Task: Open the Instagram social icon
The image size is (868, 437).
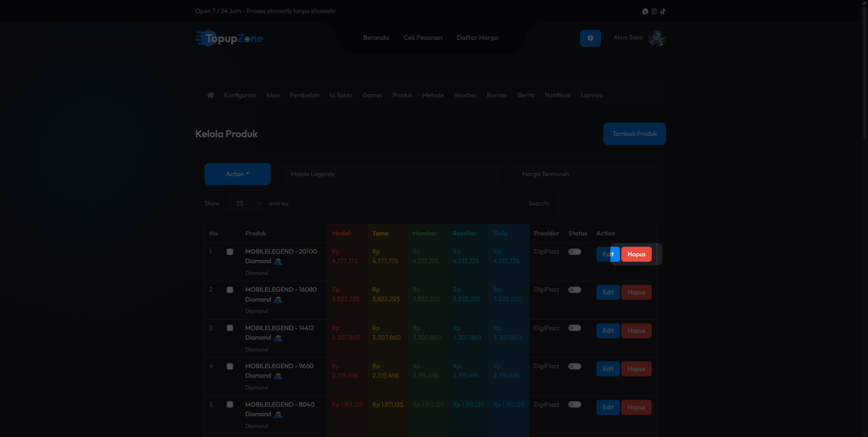Action: click(x=654, y=11)
